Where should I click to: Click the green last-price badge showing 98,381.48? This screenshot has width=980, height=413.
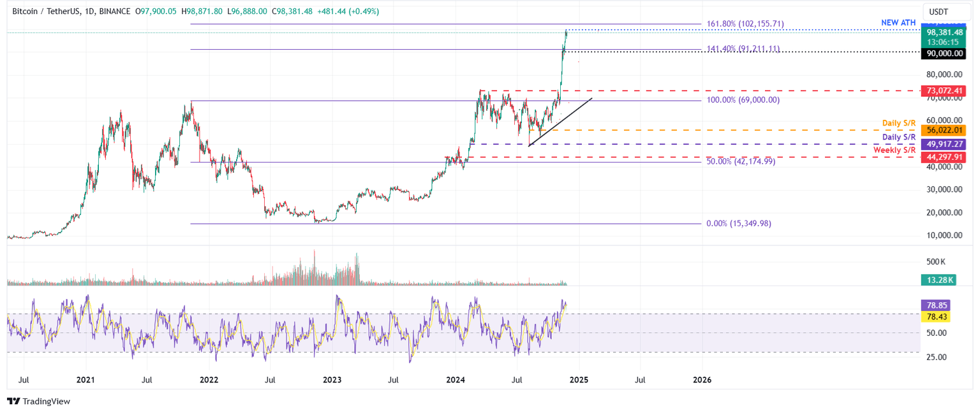point(946,32)
